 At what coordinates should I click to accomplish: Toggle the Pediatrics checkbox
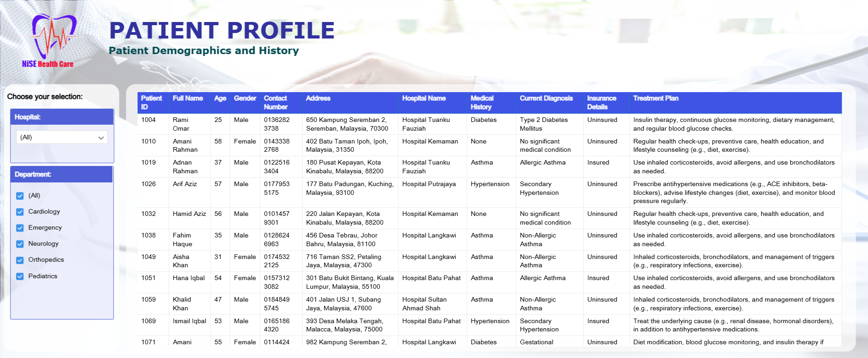point(20,276)
